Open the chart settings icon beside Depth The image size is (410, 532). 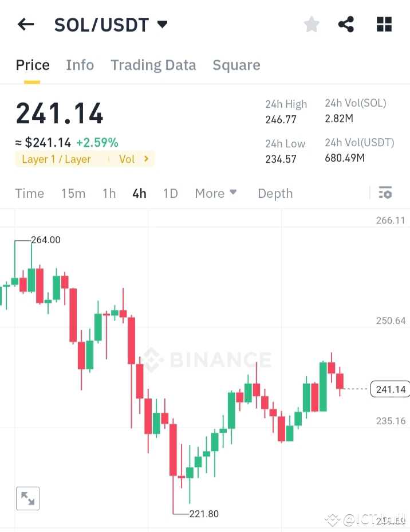coord(385,193)
